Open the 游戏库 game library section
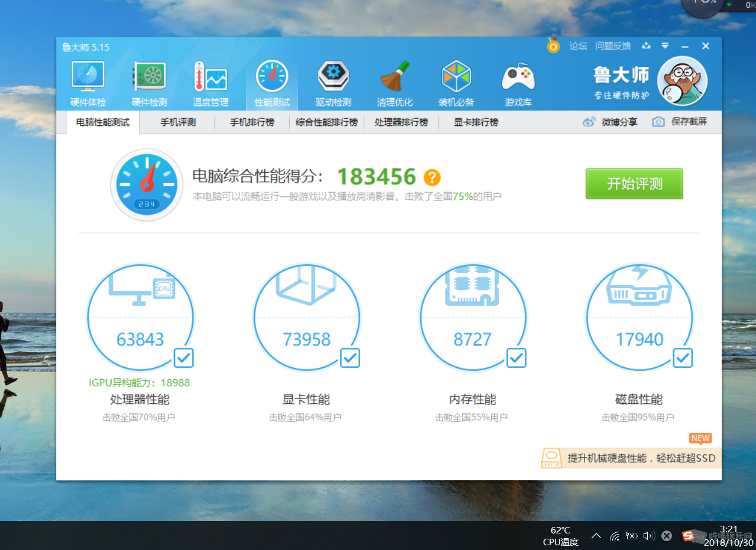The height and width of the screenshot is (550, 756). click(518, 84)
